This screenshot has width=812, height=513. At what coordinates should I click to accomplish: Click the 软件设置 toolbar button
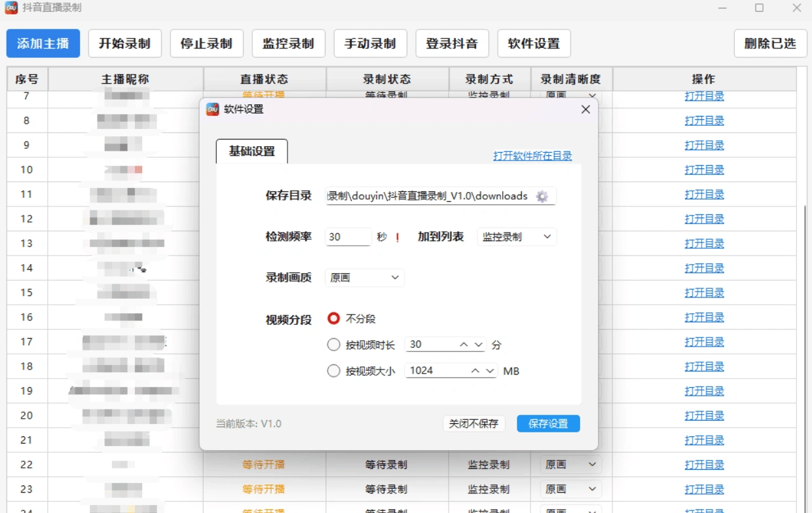click(534, 44)
